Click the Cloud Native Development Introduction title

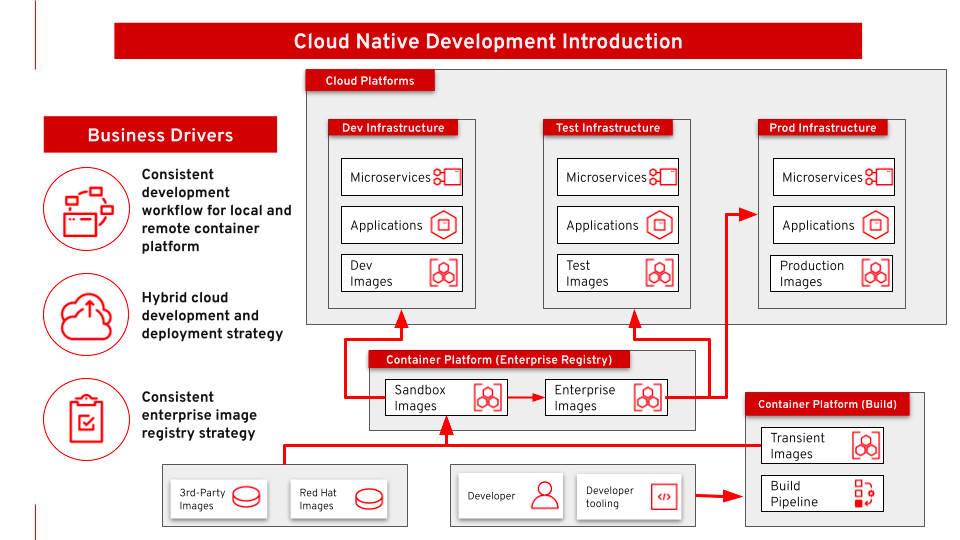tap(488, 42)
